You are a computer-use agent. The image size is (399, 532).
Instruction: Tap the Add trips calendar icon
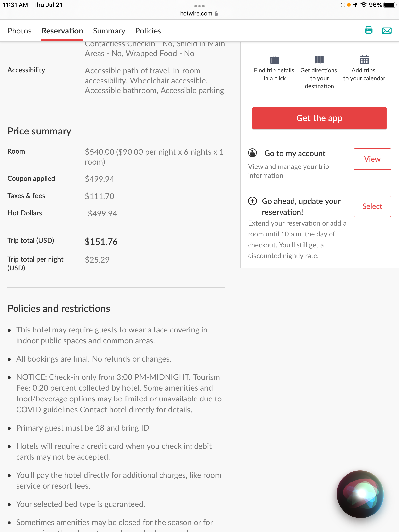[x=364, y=60]
